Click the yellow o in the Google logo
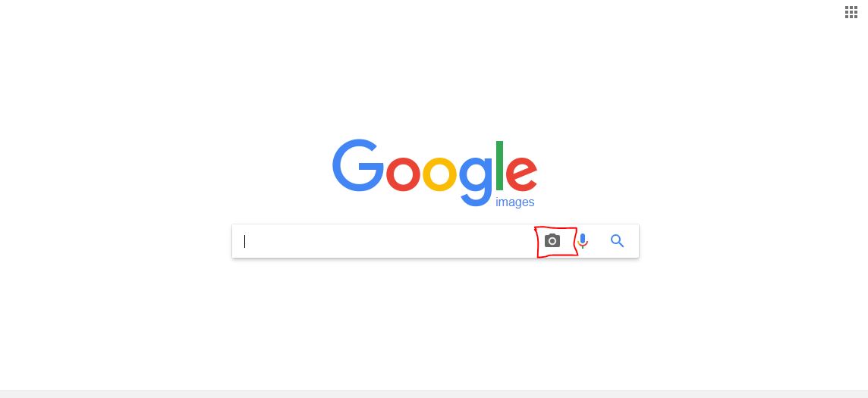The height and width of the screenshot is (398, 868). point(439,174)
